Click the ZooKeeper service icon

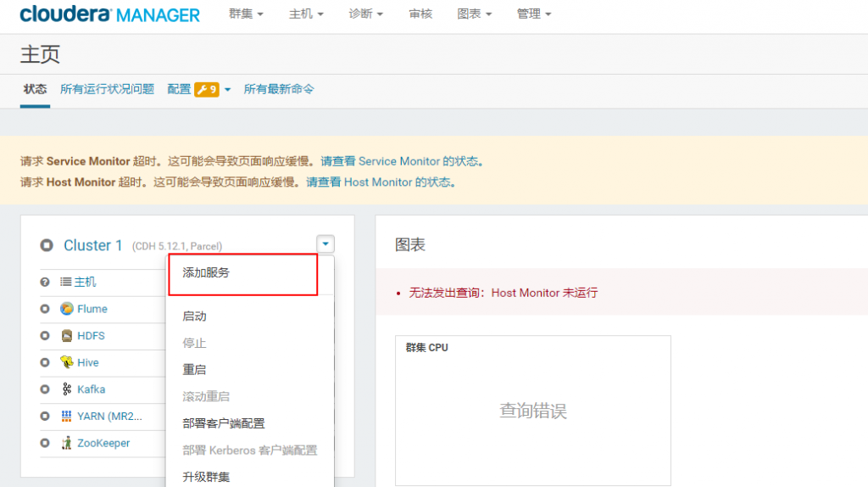66,443
